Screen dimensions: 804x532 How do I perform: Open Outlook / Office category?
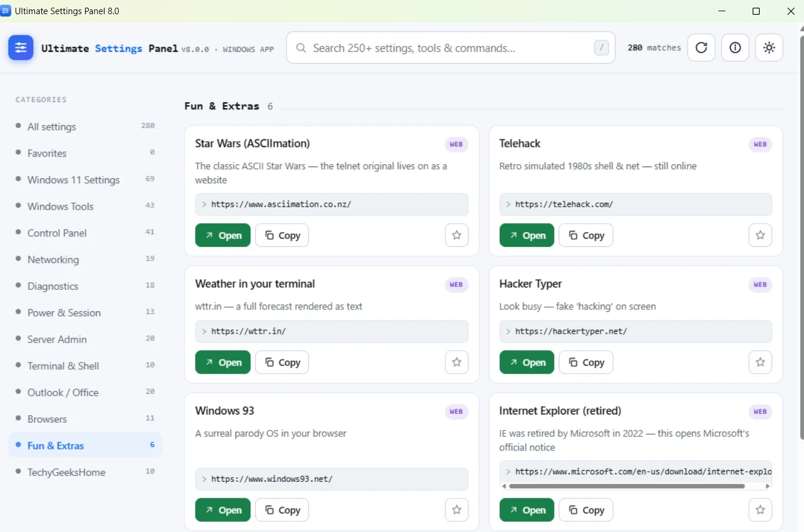coord(85,392)
